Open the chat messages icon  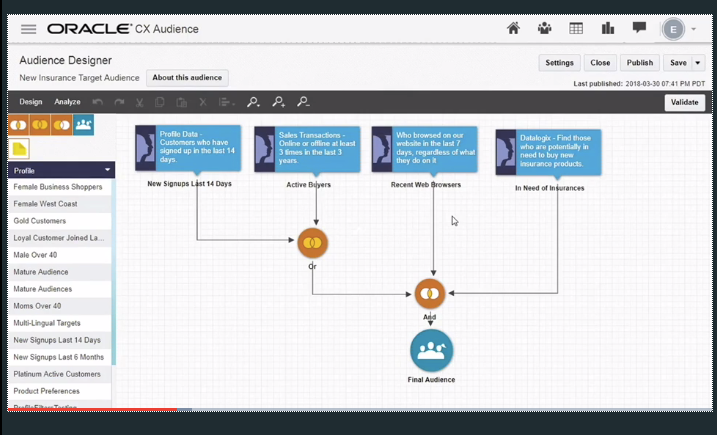[639, 29]
